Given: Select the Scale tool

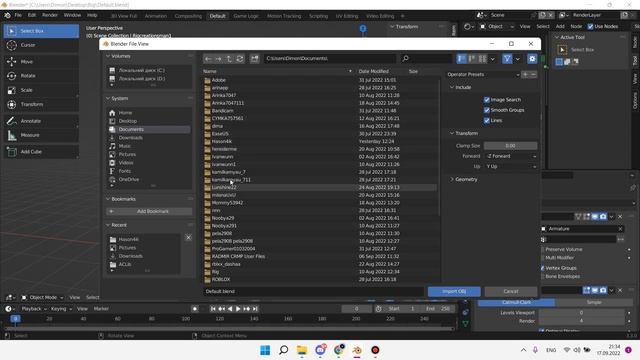Looking at the screenshot, I should (x=41, y=90).
